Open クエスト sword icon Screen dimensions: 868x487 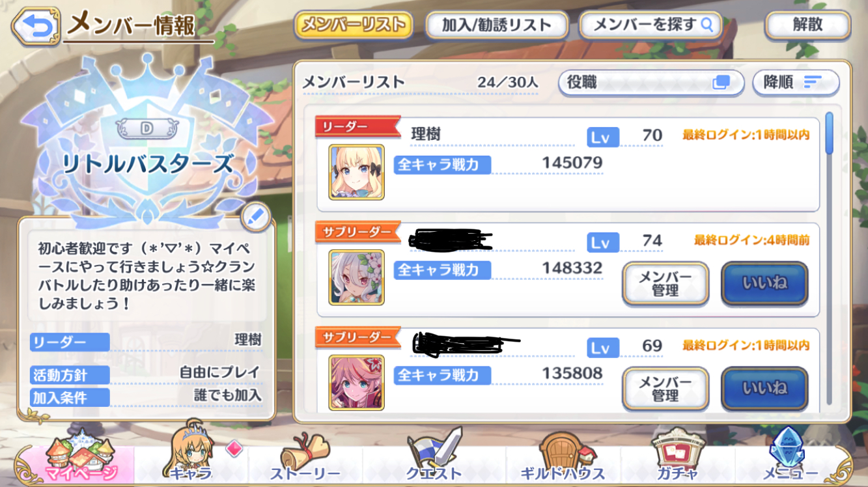[434, 454]
